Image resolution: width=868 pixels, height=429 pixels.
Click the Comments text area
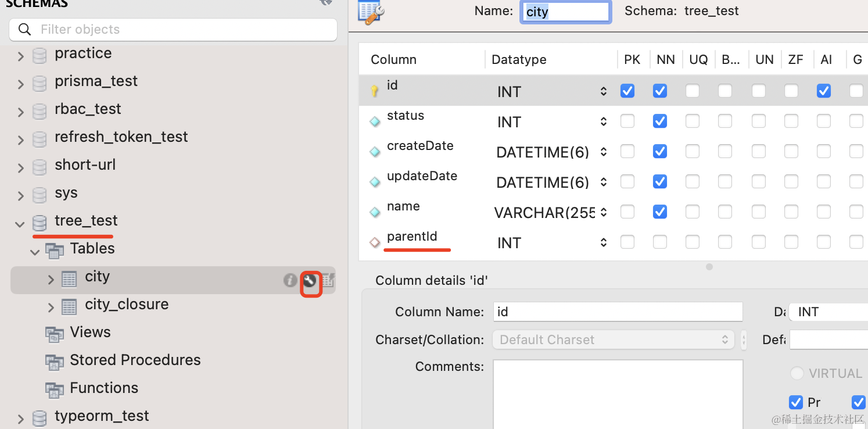point(618,394)
